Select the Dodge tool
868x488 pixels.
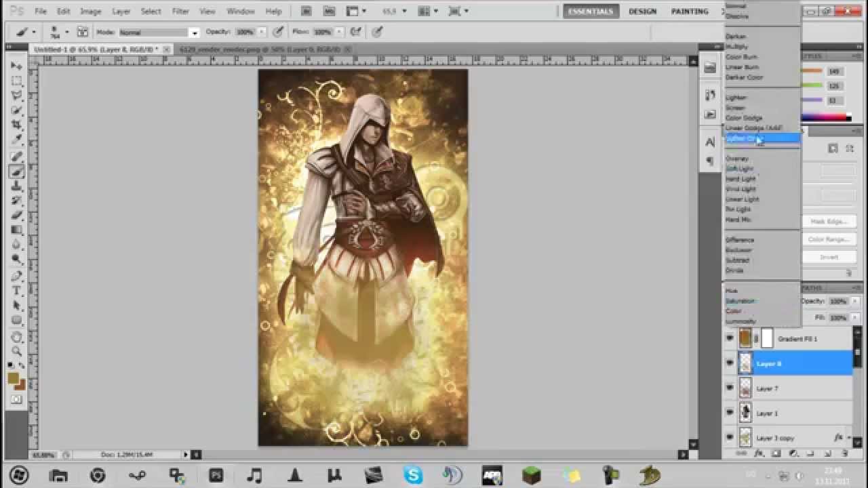(17, 260)
